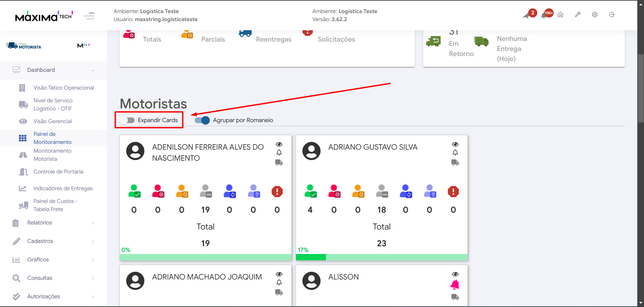Screen dimensions: 644x307
Task: Click the small M logo in sidebar
Action: [83, 45]
